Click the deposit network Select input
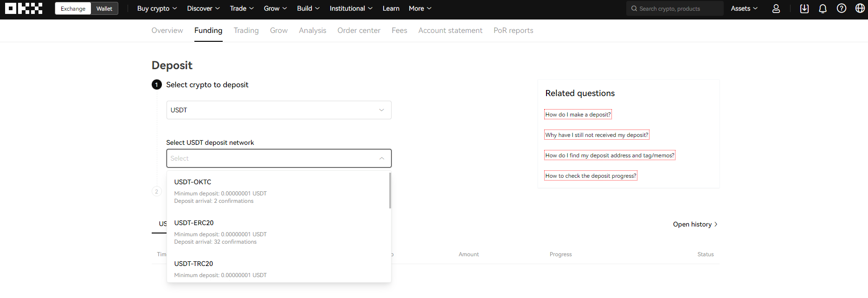868x298 pixels. click(x=279, y=158)
